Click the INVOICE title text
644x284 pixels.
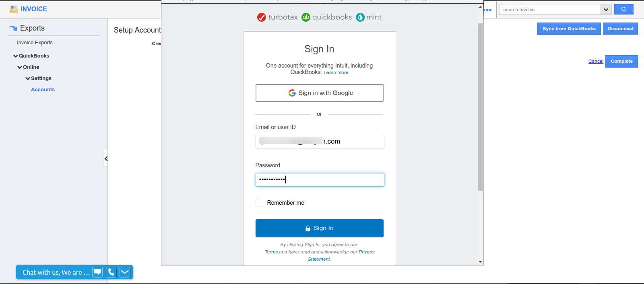point(34,9)
